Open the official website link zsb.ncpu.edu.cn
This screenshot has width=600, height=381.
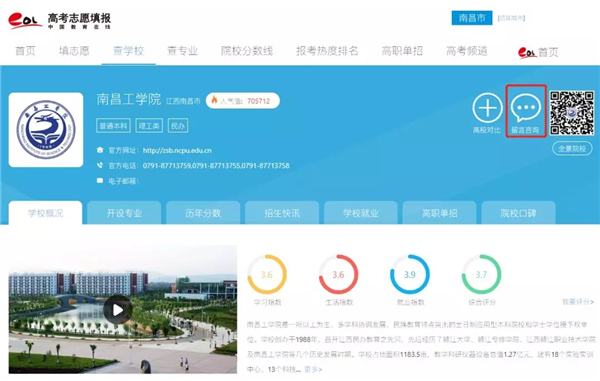(177, 150)
